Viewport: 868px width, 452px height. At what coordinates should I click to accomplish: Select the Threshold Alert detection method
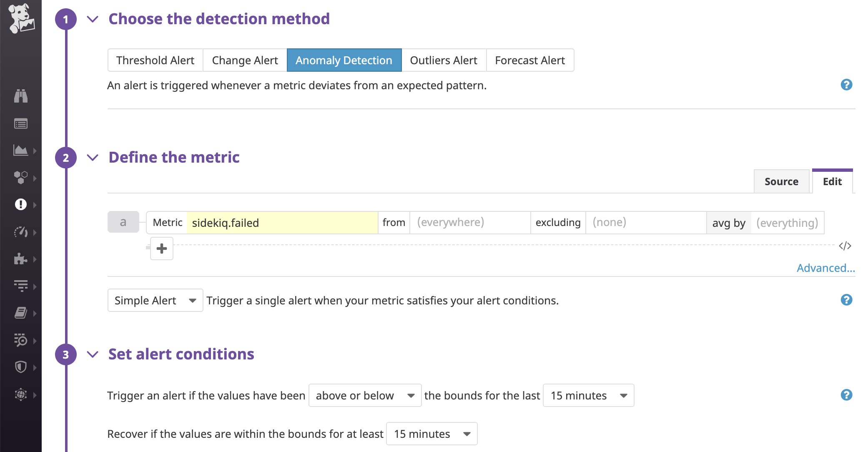point(155,60)
